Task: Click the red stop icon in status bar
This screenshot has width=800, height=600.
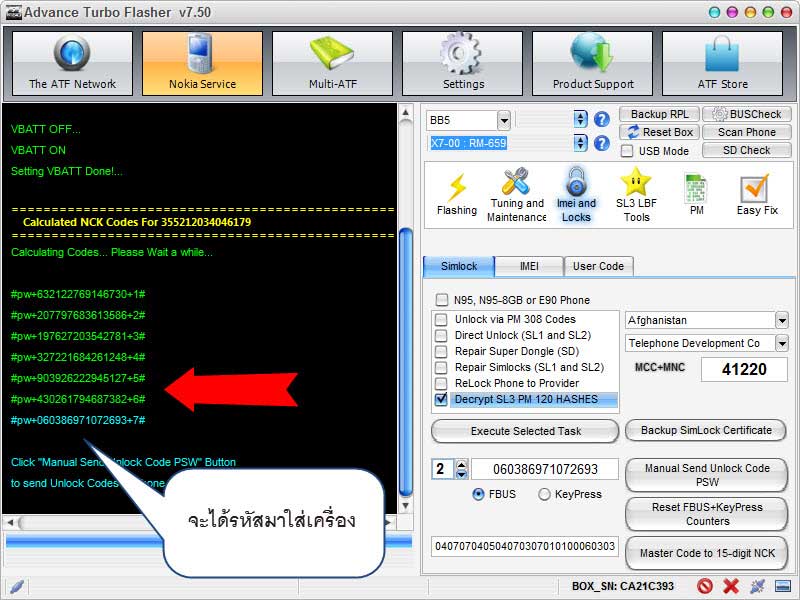Action: pyautogui.click(x=705, y=586)
